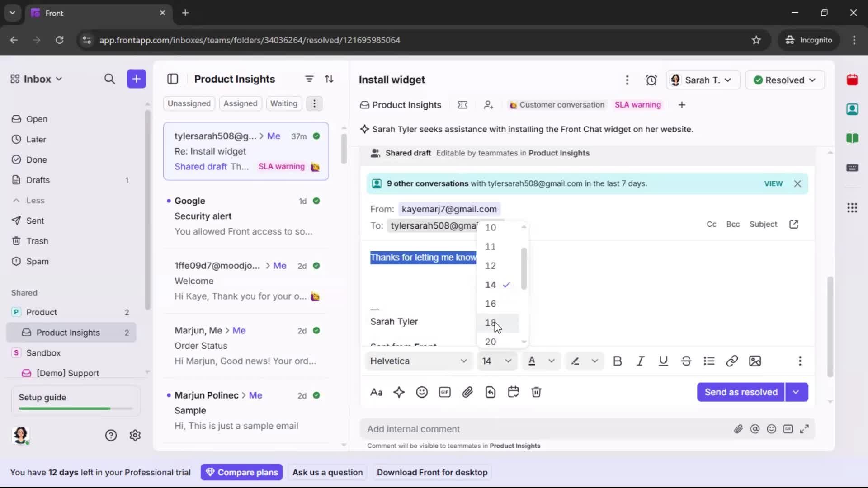Insert an emoji into the message
This screenshot has width=868, height=488.
tap(422, 392)
